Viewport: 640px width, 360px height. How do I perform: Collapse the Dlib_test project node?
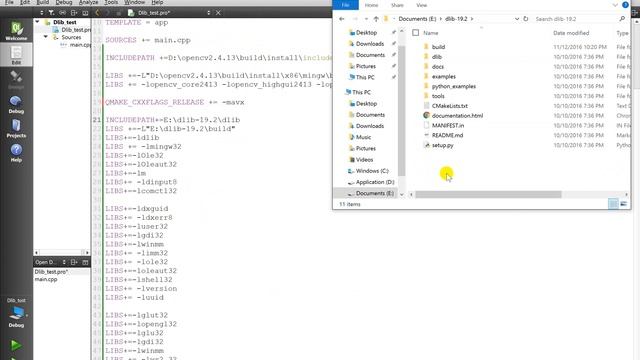(37, 22)
